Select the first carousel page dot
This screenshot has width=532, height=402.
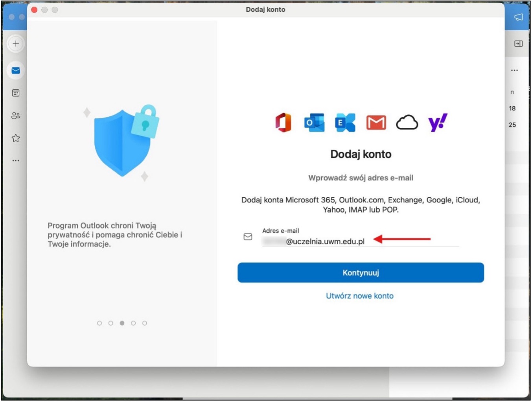[99, 323]
